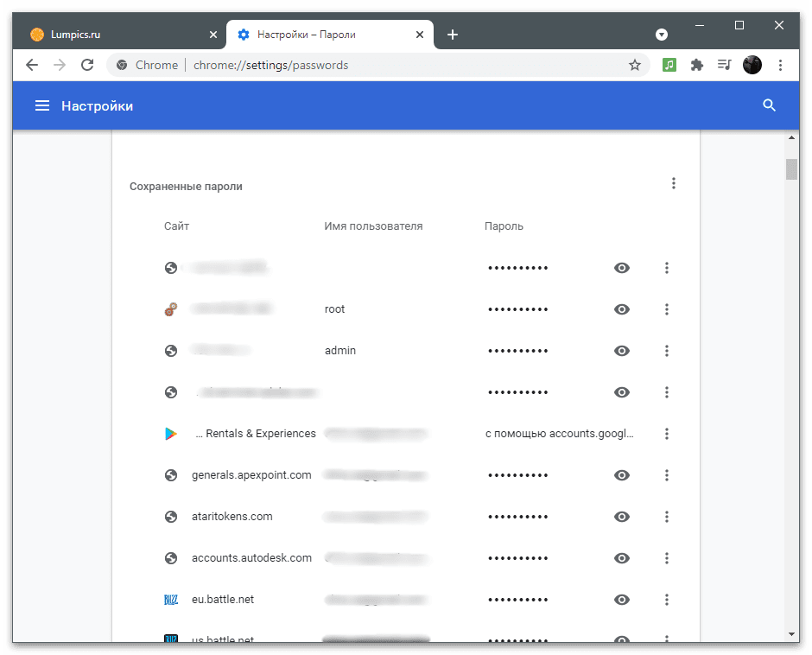Click the profile avatar icon
This screenshot has width=812, height=655.
tap(752, 65)
